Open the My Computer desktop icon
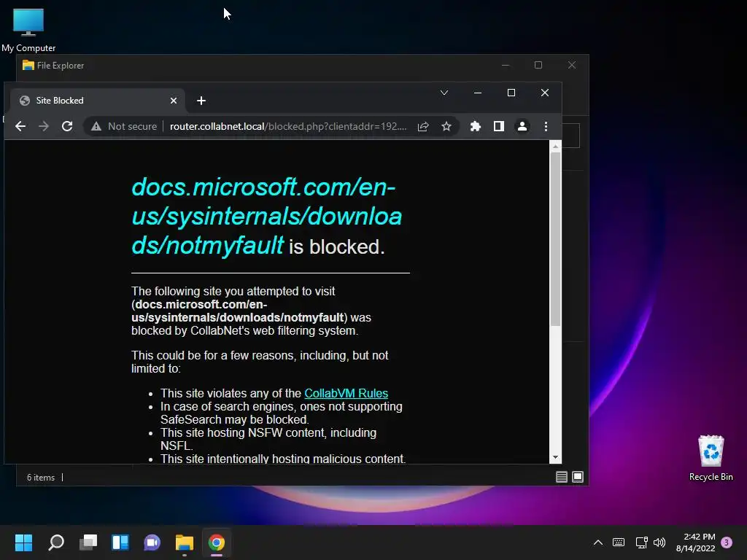Image resolution: width=747 pixels, height=560 pixels. (x=28, y=30)
